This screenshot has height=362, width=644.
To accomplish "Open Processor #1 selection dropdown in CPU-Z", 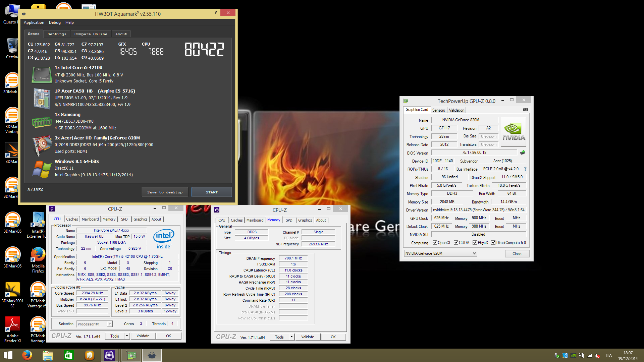I will [95, 324].
